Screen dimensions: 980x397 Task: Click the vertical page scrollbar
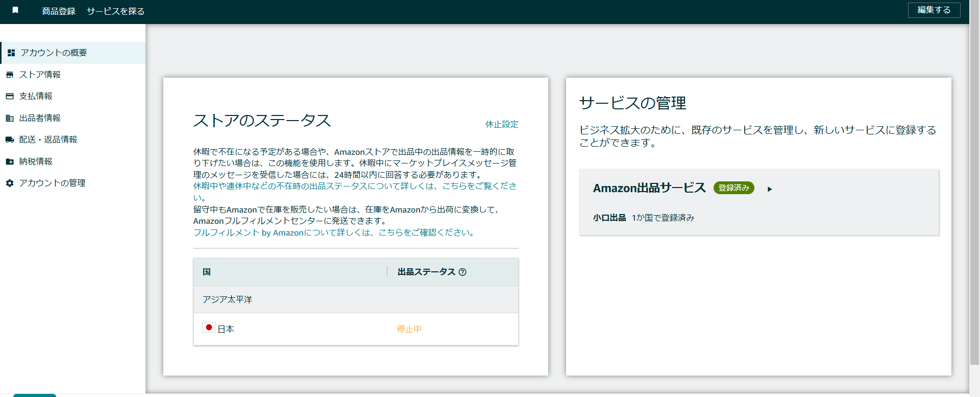click(974, 183)
